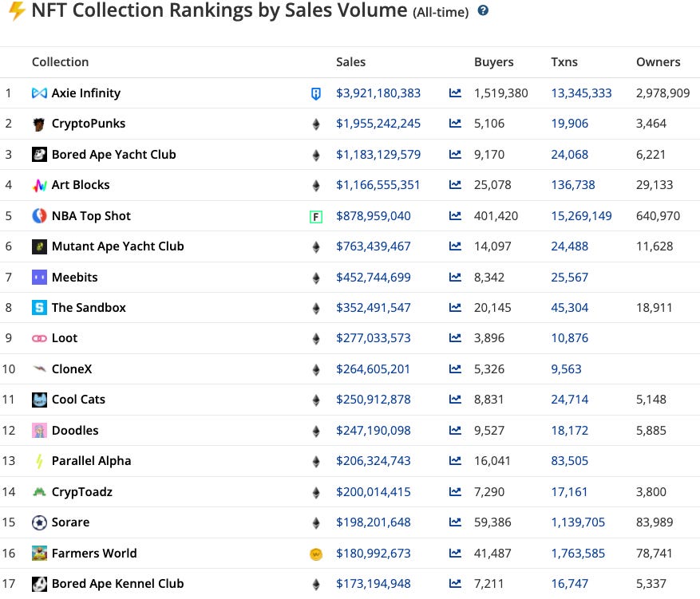Image resolution: width=700 pixels, height=599 pixels.
Task: Open the sales chart icon for Meebits
Action: (x=455, y=278)
